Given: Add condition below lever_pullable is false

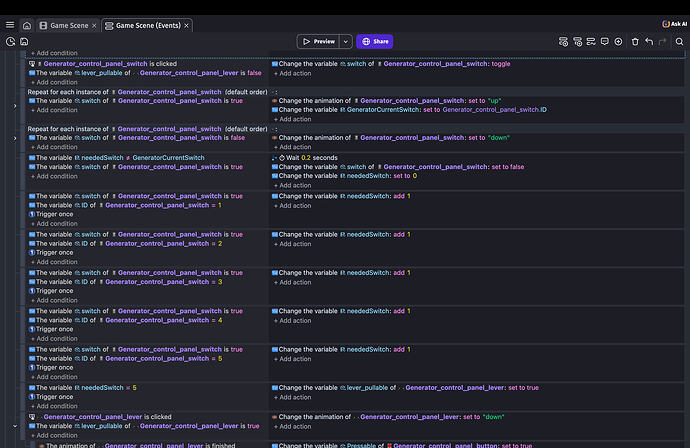Looking at the screenshot, I should (x=54, y=82).
